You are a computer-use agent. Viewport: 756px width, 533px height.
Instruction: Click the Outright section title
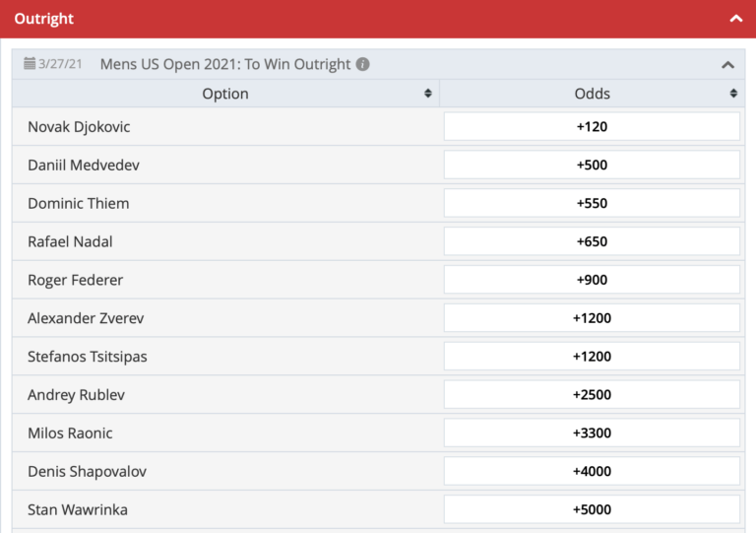(x=44, y=19)
